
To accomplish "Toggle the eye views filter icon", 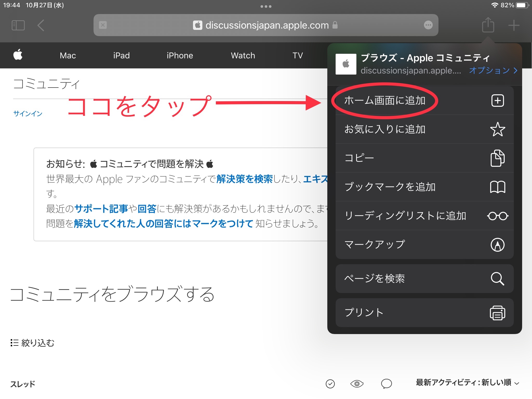I will [357, 384].
